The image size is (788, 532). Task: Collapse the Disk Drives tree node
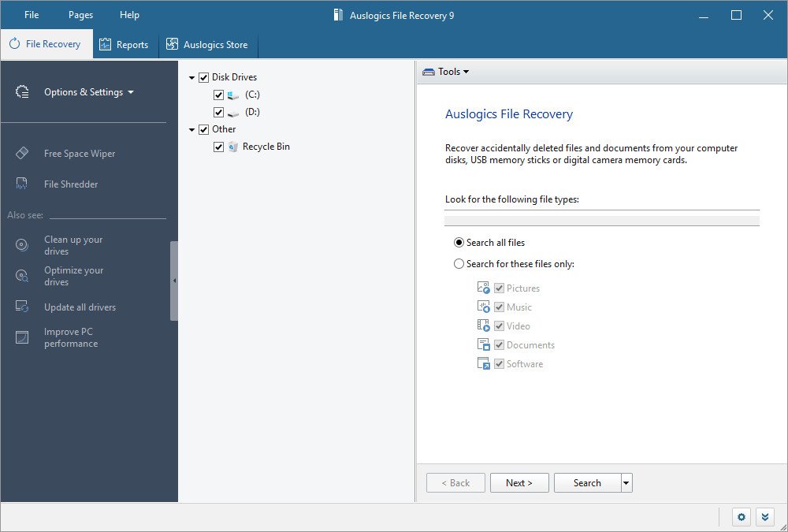click(x=191, y=76)
